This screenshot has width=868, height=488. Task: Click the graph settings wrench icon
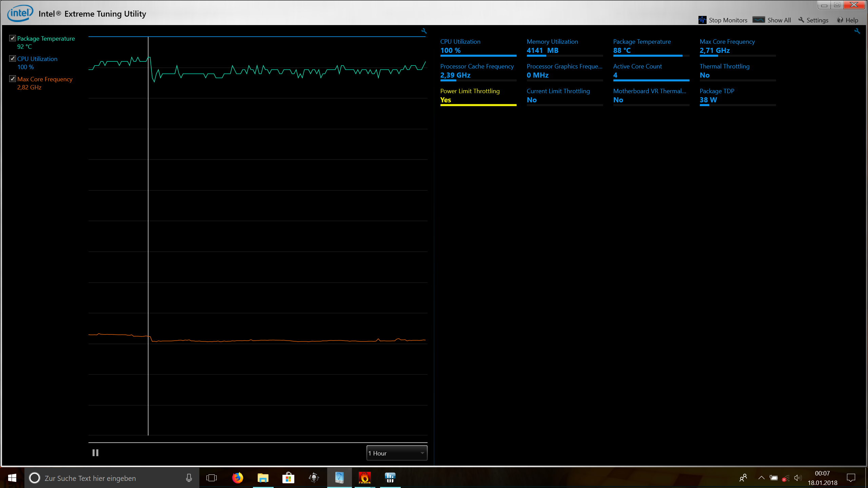[424, 31]
